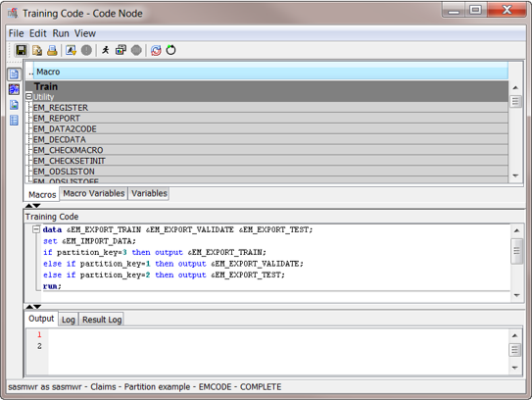The width and height of the screenshot is (532, 400).
Task: Click the 'else if partition_key=2' code line
Action: tap(164, 275)
